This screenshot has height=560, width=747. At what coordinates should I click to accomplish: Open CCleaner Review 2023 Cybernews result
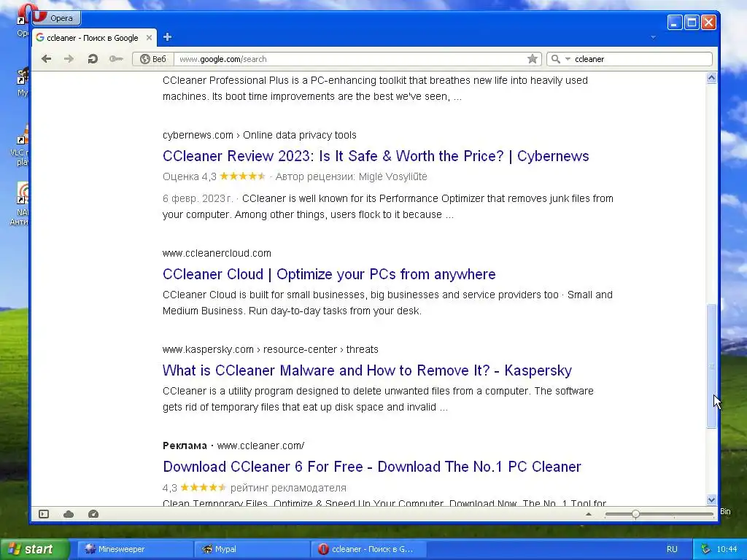376,156
